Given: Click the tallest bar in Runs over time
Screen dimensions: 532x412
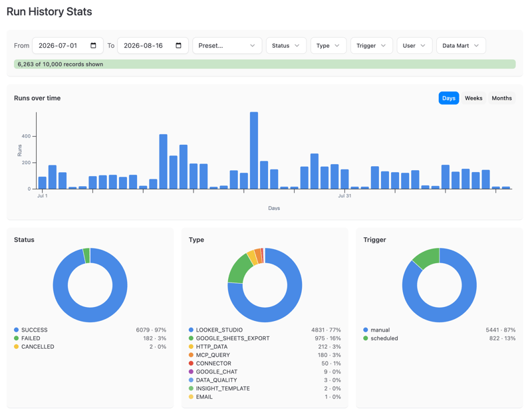Looking at the screenshot, I should tap(254, 150).
